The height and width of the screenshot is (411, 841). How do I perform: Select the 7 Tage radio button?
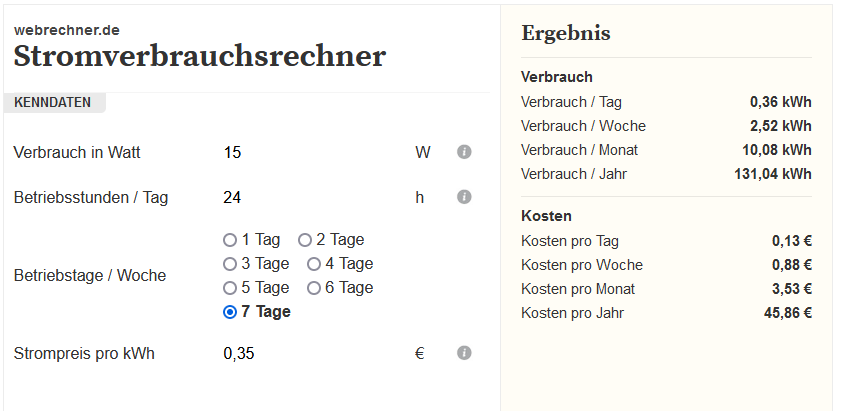(230, 312)
